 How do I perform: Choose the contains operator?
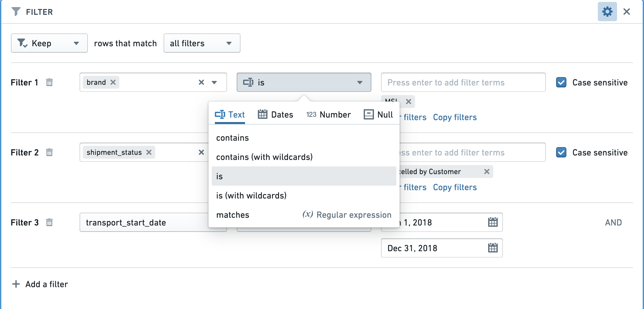click(x=304, y=138)
